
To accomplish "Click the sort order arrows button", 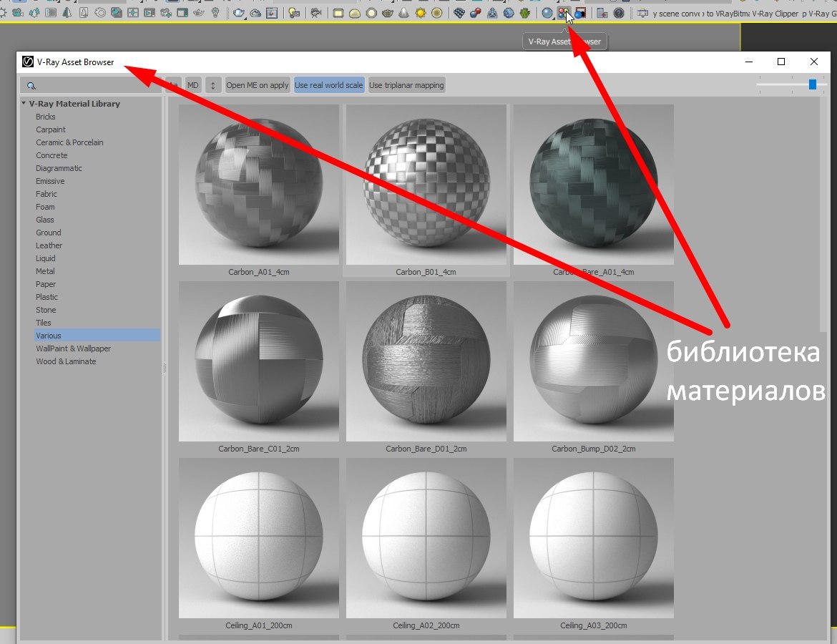I will pos(213,85).
